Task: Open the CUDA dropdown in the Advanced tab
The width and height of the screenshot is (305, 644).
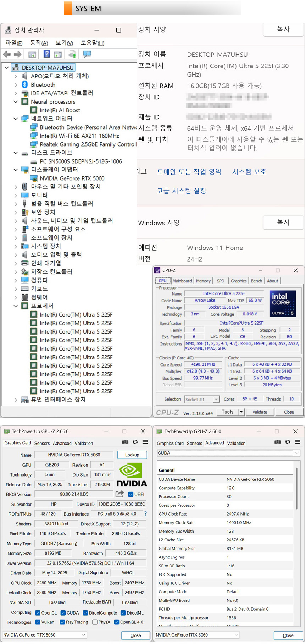Action: coord(296,453)
